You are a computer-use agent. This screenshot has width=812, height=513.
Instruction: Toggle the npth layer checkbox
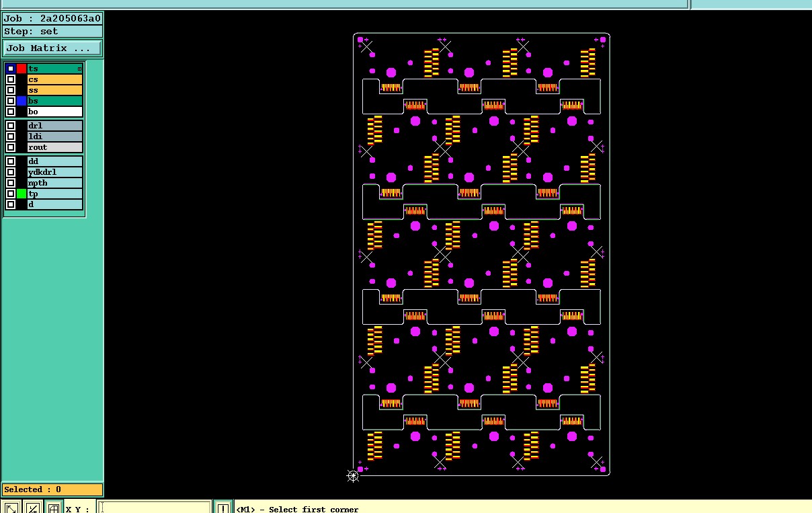(11, 183)
